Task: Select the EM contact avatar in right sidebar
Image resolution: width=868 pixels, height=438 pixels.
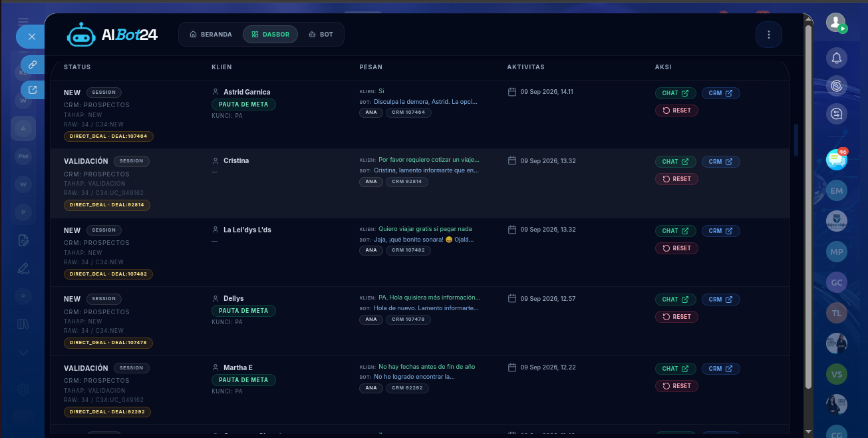Action: pos(837,191)
